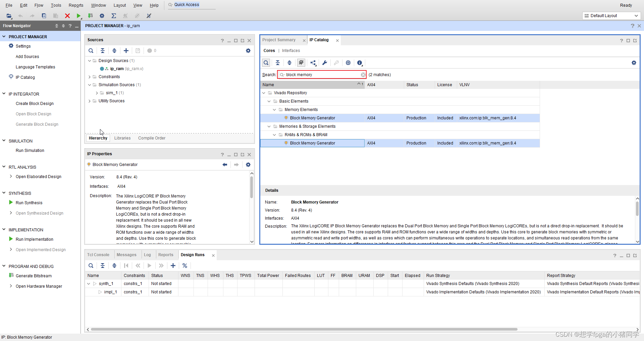Switch to Messages tab
This screenshot has height=341, width=644.
[126, 255]
